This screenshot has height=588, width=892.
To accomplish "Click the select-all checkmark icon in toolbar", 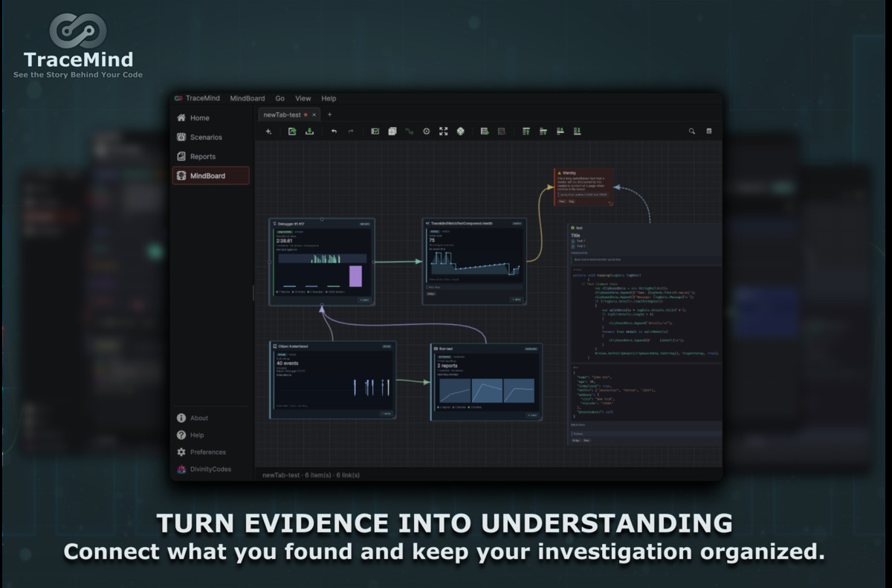I will [x=375, y=131].
